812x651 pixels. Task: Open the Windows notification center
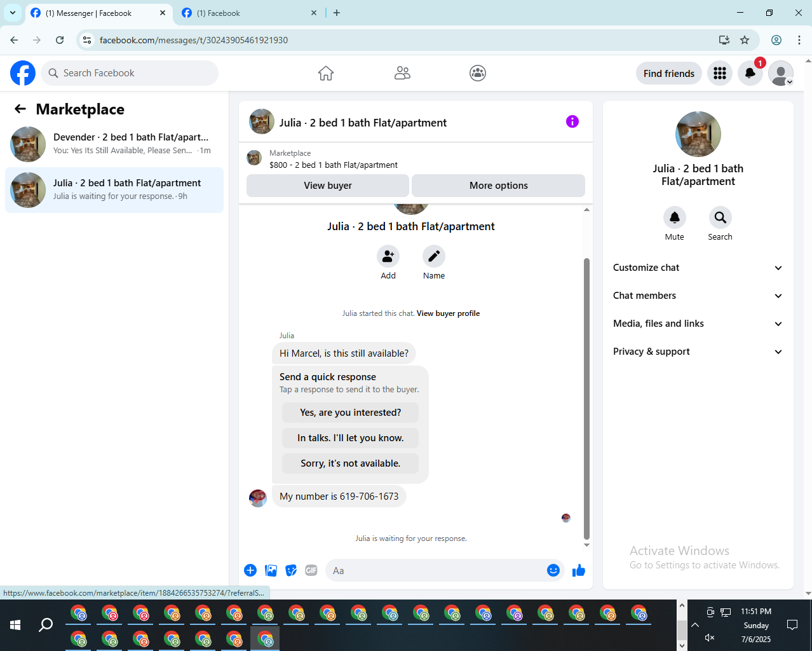[x=792, y=625]
